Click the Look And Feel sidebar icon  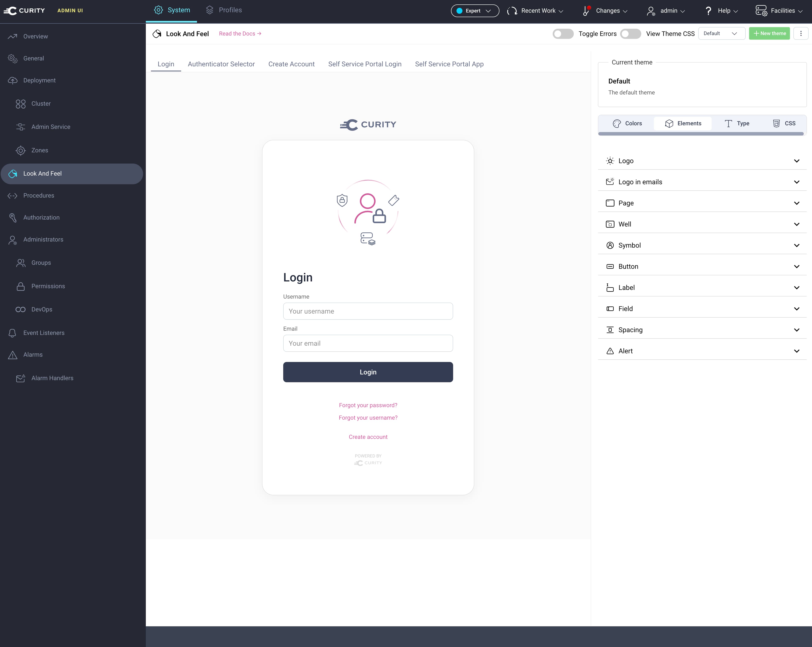pos(13,174)
